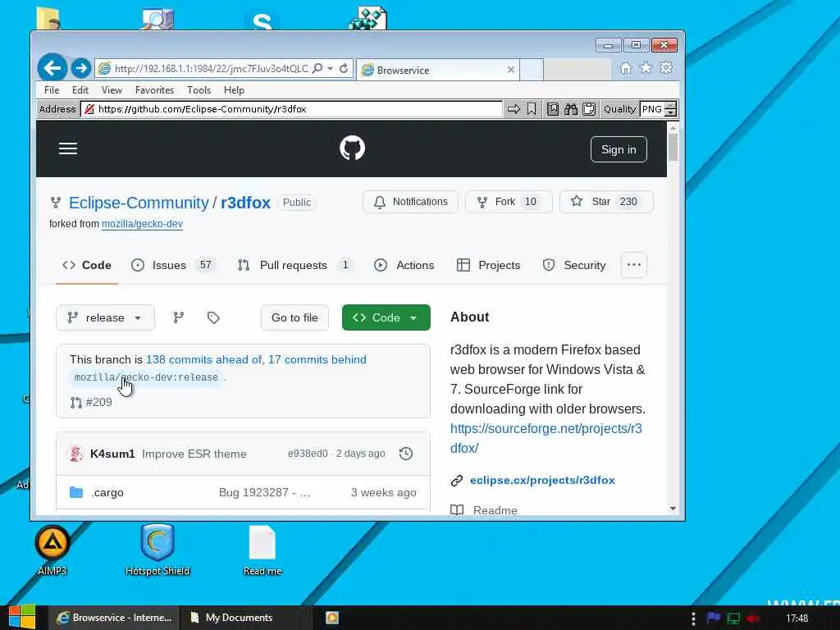Click the page vertical scrollbar thumb
The image size is (840, 630).
click(673, 147)
